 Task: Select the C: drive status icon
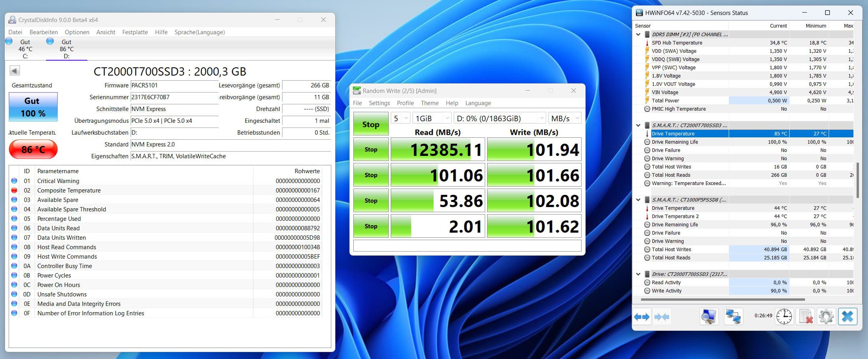pos(9,41)
